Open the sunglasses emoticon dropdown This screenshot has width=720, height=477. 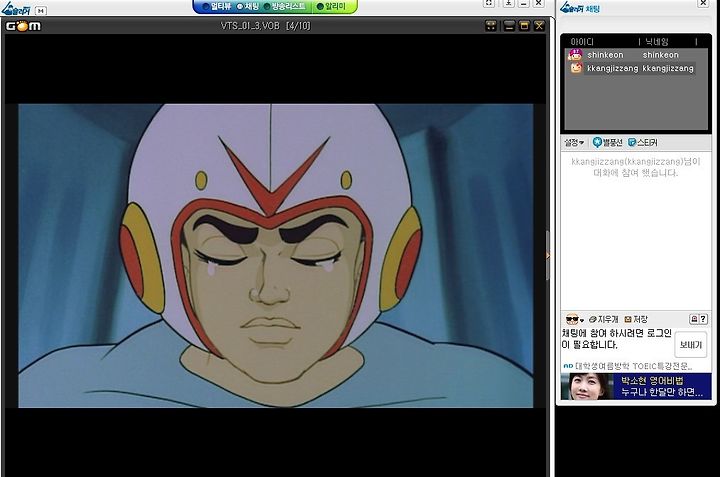pos(574,319)
